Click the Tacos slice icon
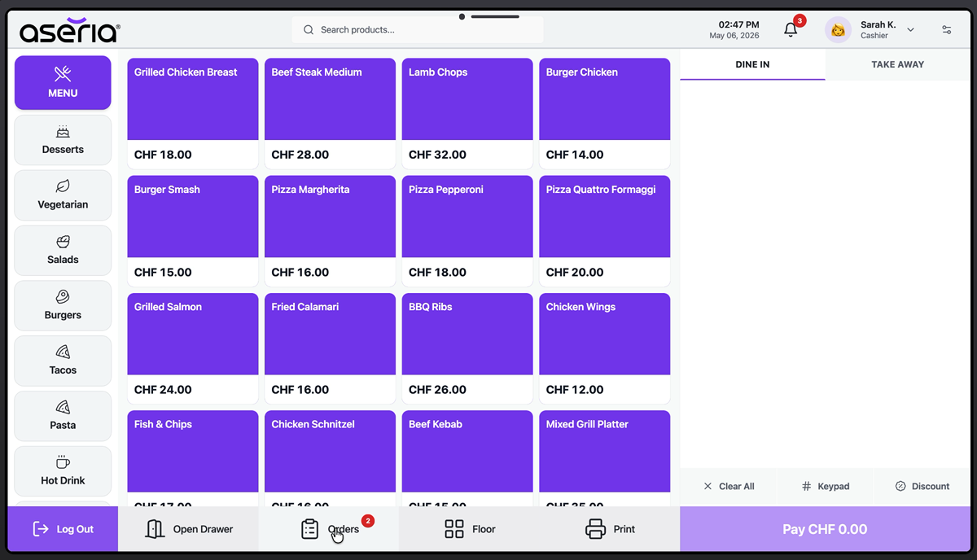977x560 pixels. [63, 352]
